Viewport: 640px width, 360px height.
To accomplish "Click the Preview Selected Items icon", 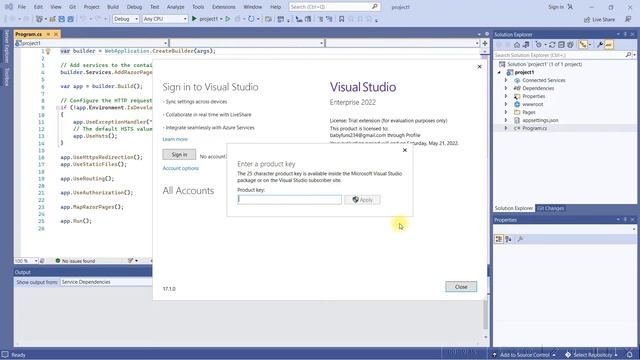I will (609, 45).
